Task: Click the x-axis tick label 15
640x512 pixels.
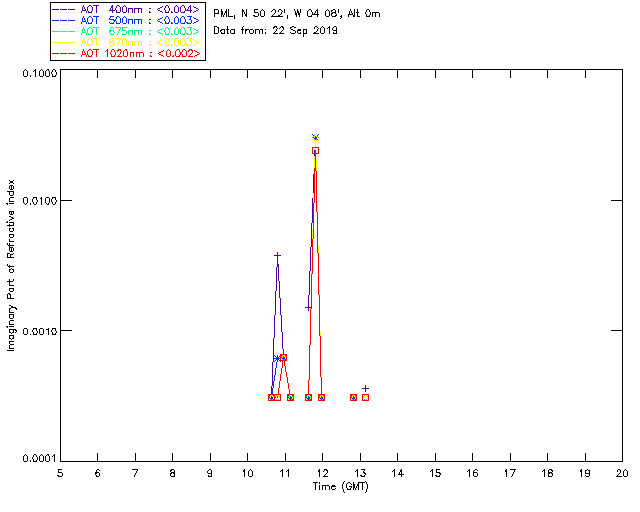Action: point(435,473)
